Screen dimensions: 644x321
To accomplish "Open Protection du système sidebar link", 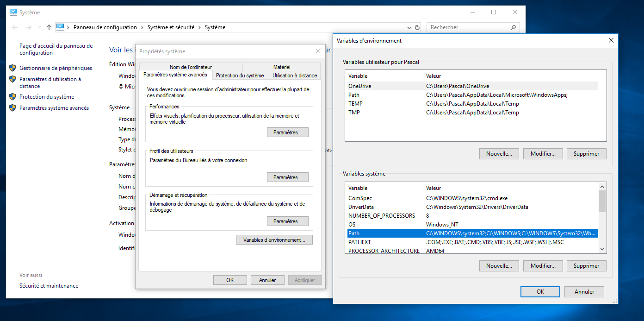I will (x=47, y=97).
